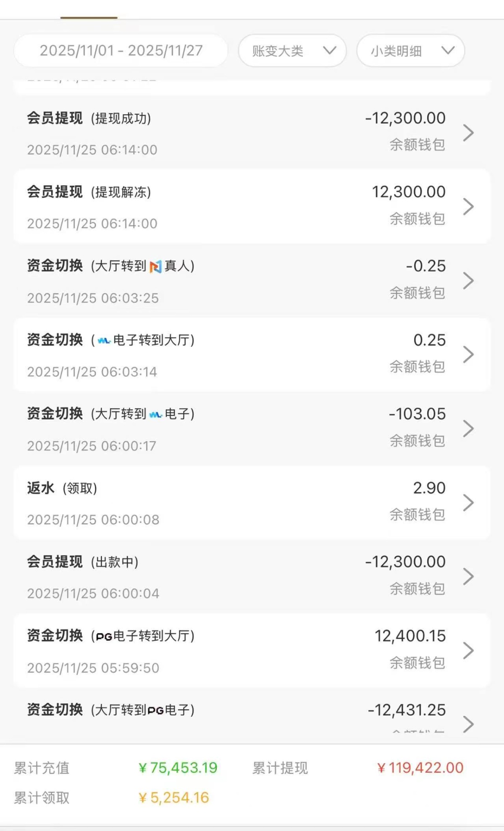This screenshot has height=831, width=504.
Task: Click the 累计提现 total ¥119,422.00
Action: point(420,768)
